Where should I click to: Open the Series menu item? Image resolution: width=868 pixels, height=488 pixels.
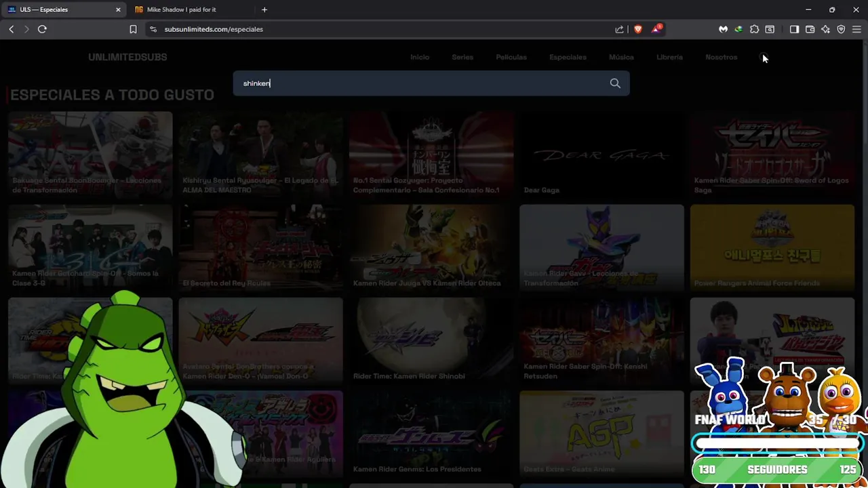pos(462,57)
